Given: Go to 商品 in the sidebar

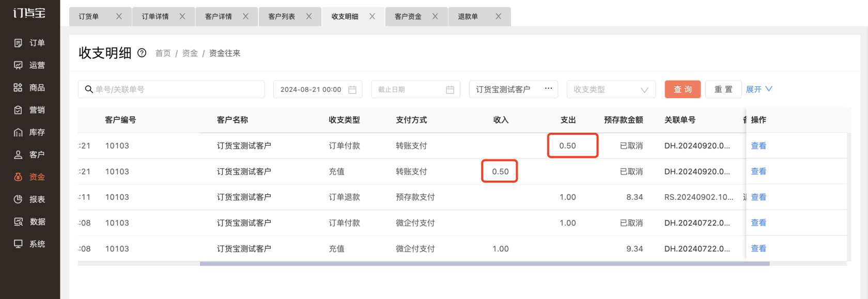Looking at the screenshot, I should coord(29,88).
